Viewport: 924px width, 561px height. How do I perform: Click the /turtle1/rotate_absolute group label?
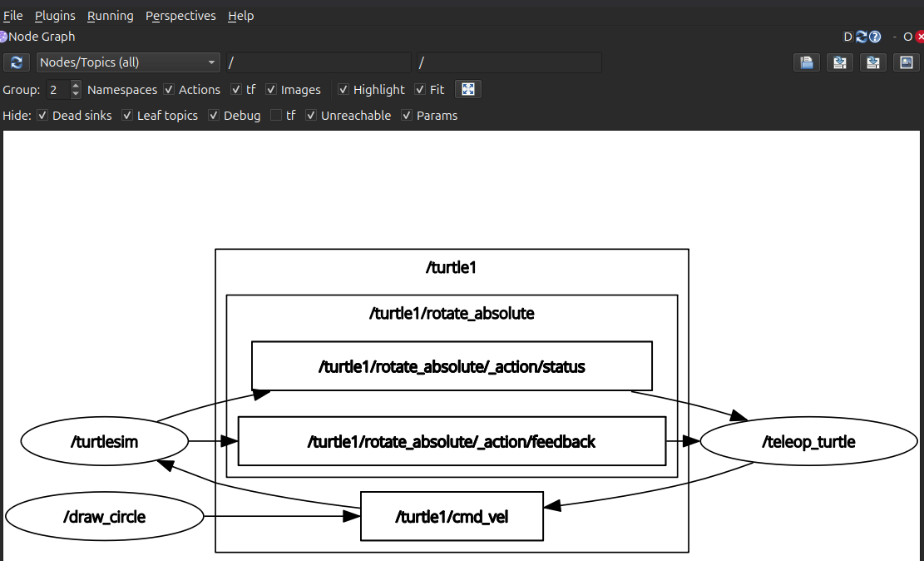[x=452, y=313]
